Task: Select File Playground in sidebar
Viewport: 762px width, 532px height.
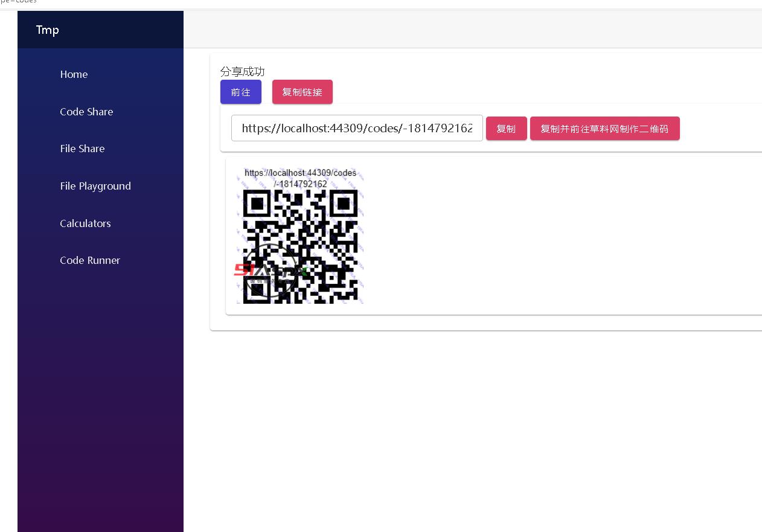Action: 95,186
